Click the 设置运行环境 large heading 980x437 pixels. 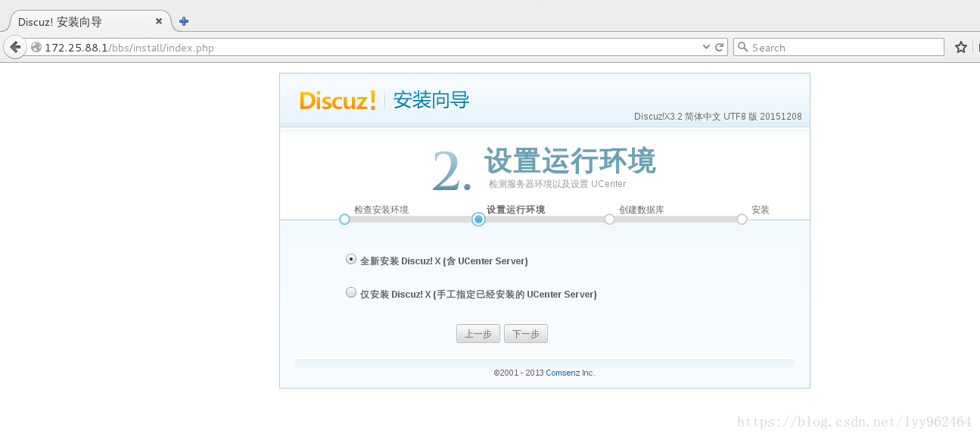click(570, 161)
